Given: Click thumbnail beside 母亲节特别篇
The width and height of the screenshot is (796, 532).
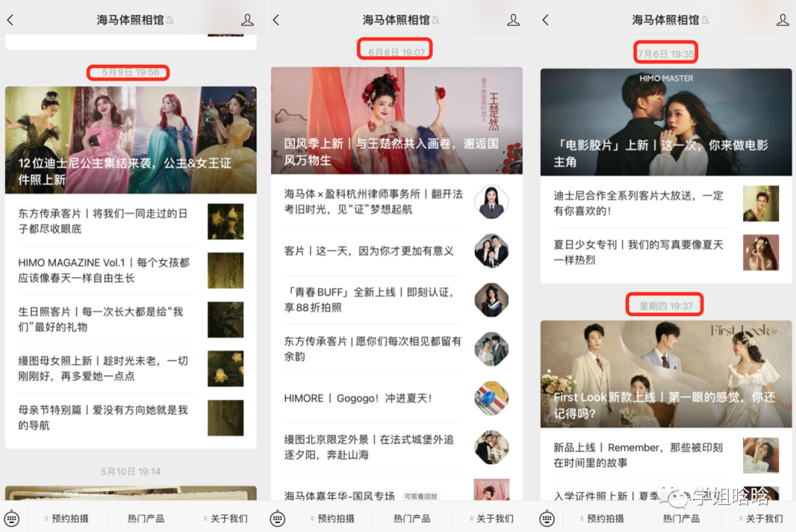Looking at the screenshot, I should pos(226,418).
